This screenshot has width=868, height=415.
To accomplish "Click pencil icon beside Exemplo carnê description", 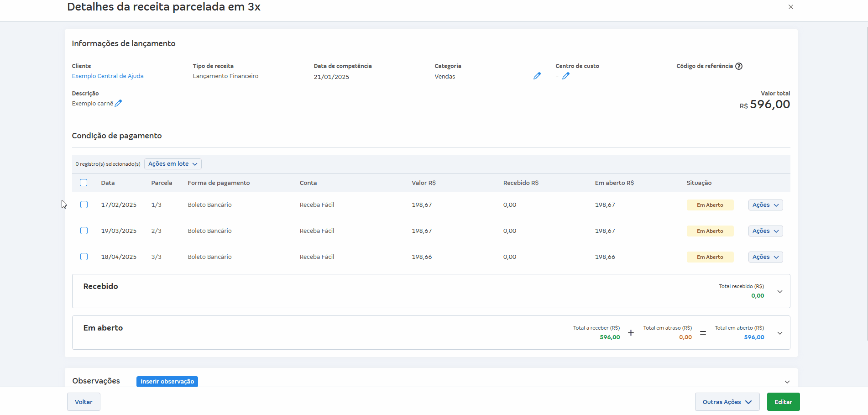I will pyautogui.click(x=118, y=104).
